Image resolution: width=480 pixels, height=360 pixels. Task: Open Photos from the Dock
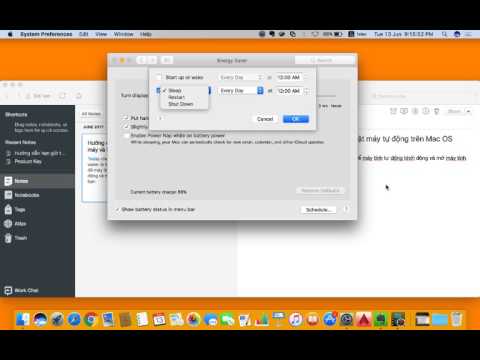[x=193, y=320]
